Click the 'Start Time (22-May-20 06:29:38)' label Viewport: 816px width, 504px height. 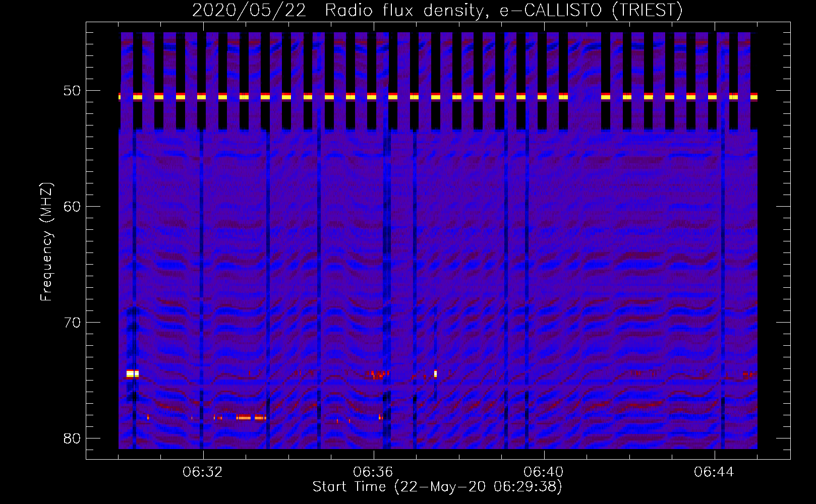click(x=437, y=487)
